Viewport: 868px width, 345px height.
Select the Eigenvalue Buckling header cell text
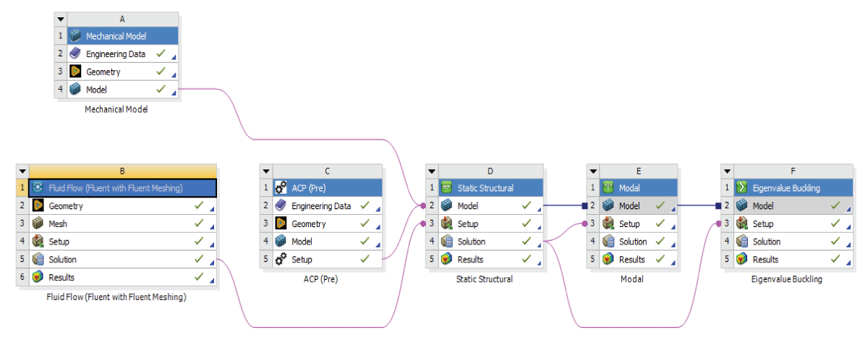pyautogui.click(x=786, y=188)
